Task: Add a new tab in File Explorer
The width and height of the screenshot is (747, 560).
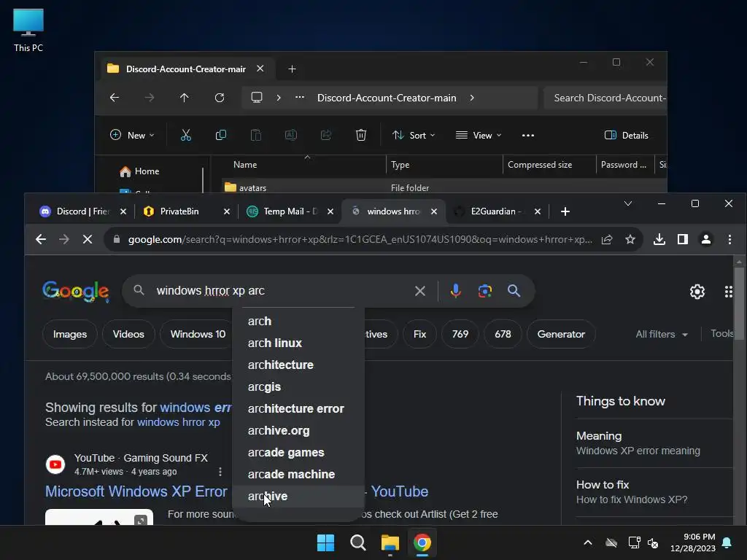Action: point(292,69)
